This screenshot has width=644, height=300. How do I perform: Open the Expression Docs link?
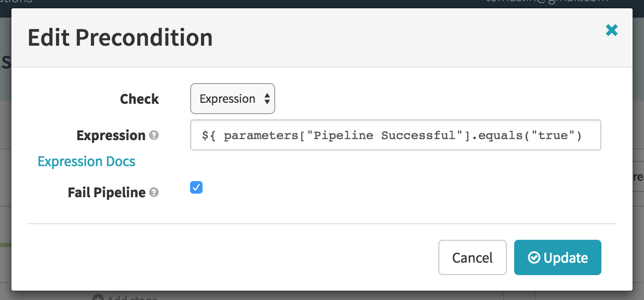coord(86,161)
